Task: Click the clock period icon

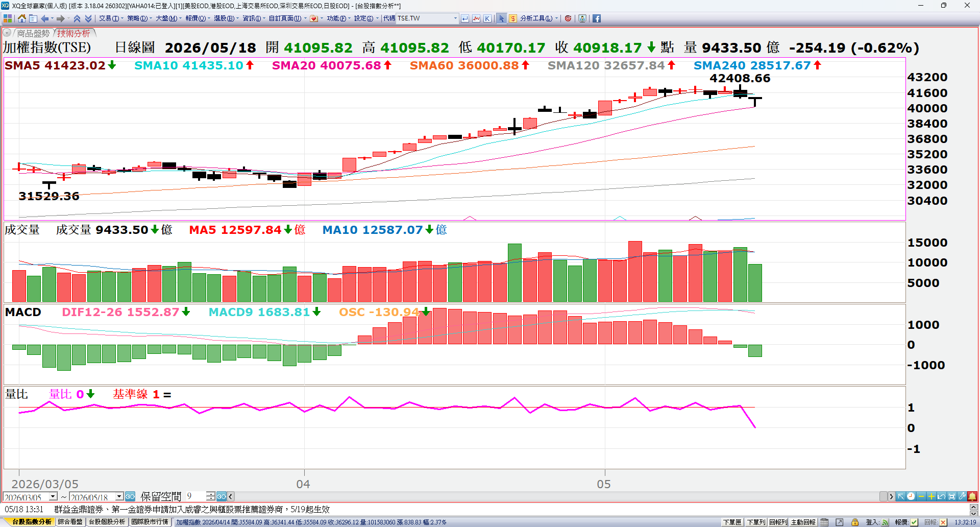Action: point(911,496)
